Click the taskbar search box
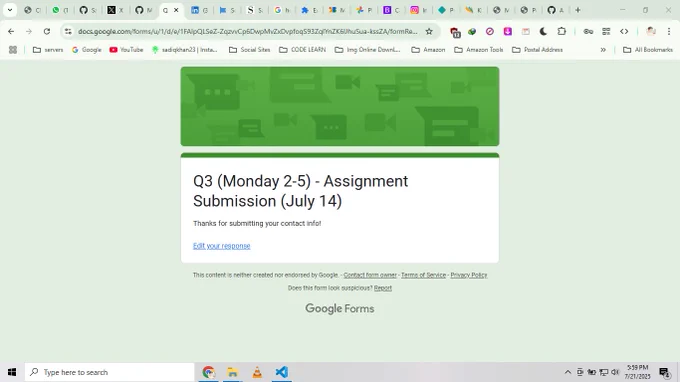Viewport: 680px width, 382px height. pos(109,372)
